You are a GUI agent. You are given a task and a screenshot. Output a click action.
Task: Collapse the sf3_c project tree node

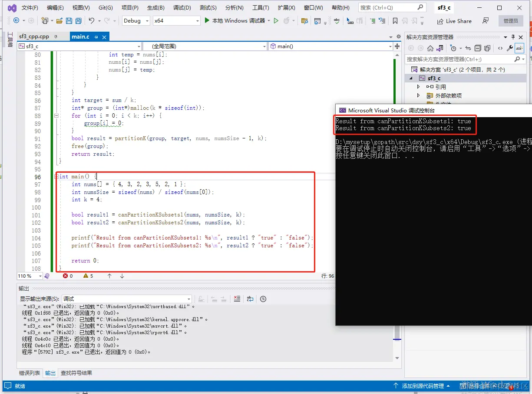[411, 78]
